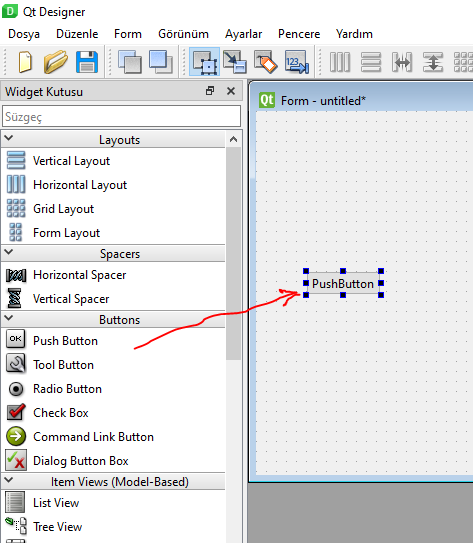Viewport: 473px width, 543px height.
Task: Click the PushButton on the form
Action: pyautogui.click(x=343, y=284)
